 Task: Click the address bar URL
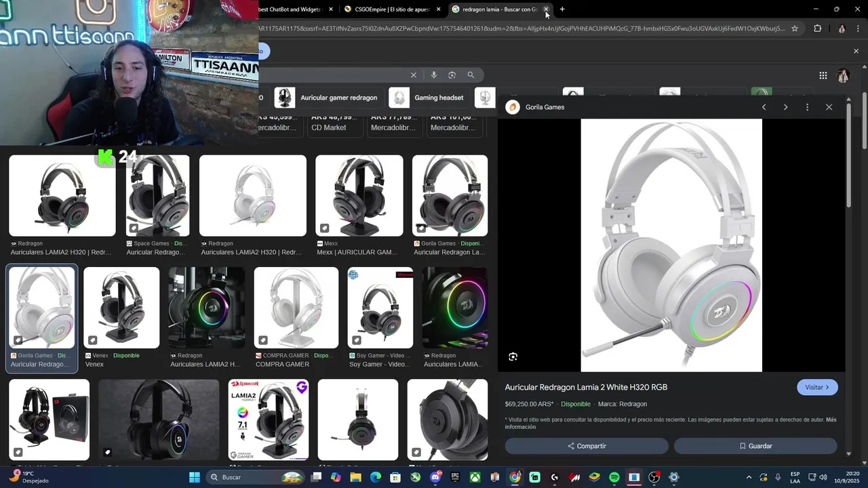[x=522, y=28]
